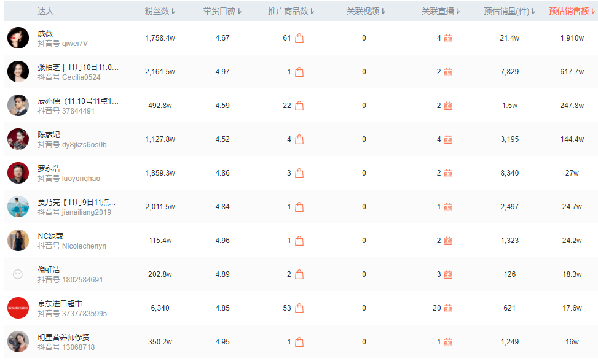The height and width of the screenshot is (364, 598).
Task: Open shopping bag icon in 张柏芝 row
Action: point(299,72)
